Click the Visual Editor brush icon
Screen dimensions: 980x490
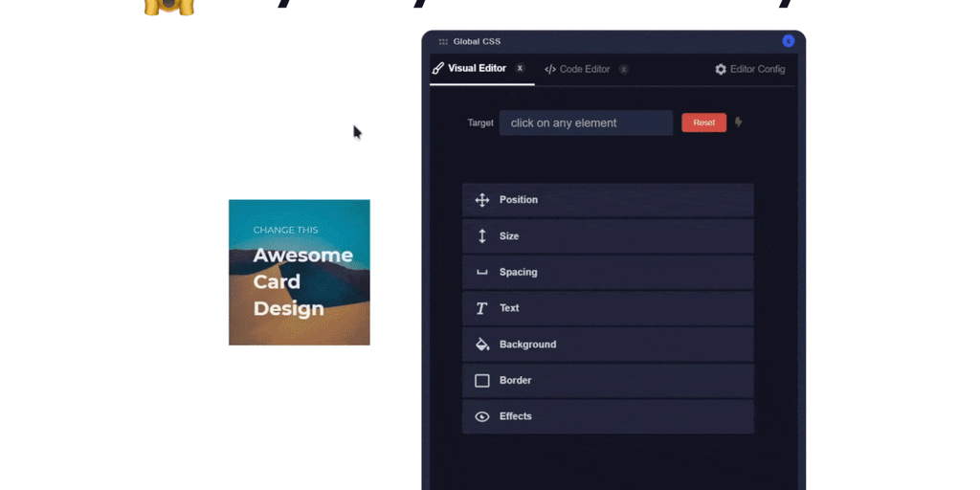(438, 69)
